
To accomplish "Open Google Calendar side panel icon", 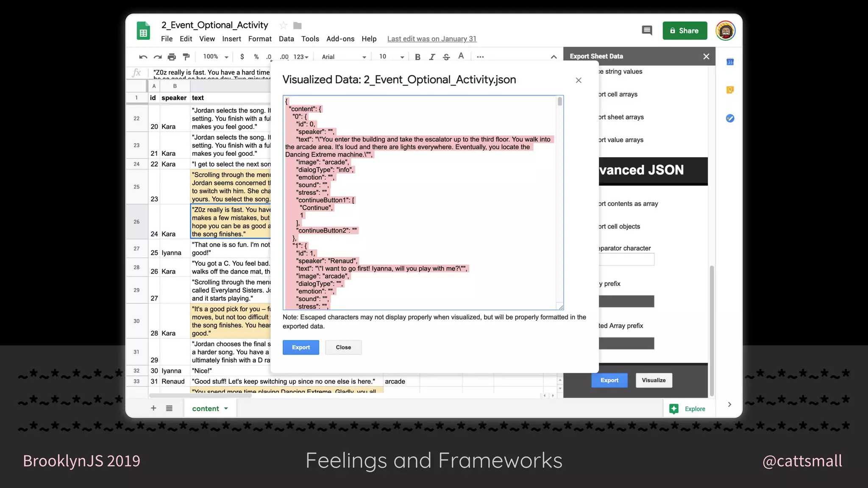I will point(730,62).
